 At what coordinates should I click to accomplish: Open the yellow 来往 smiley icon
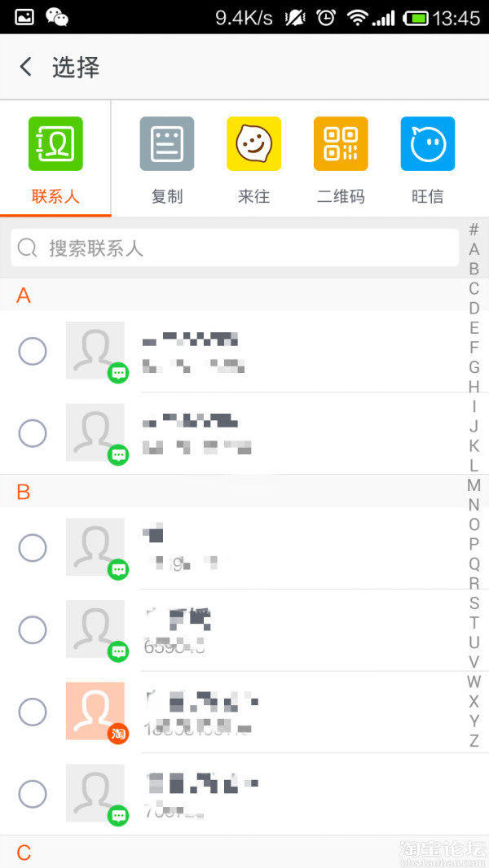[x=253, y=144]
